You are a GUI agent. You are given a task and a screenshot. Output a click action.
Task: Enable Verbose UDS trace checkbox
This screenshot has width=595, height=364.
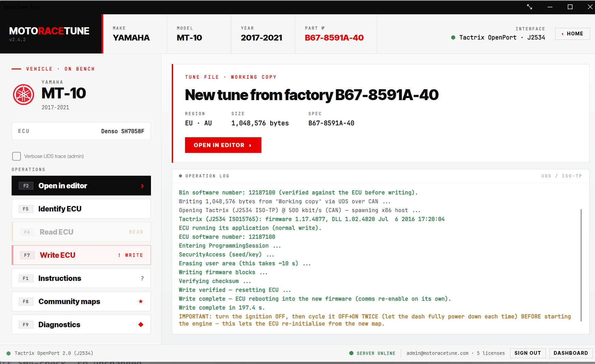[x=16, y=156]
